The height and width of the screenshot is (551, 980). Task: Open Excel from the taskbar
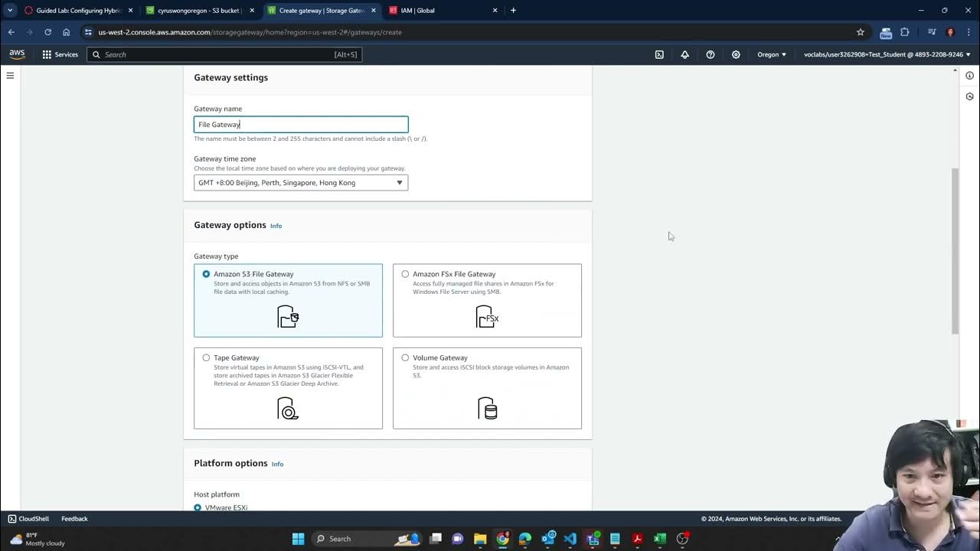[x=659, y=539]
